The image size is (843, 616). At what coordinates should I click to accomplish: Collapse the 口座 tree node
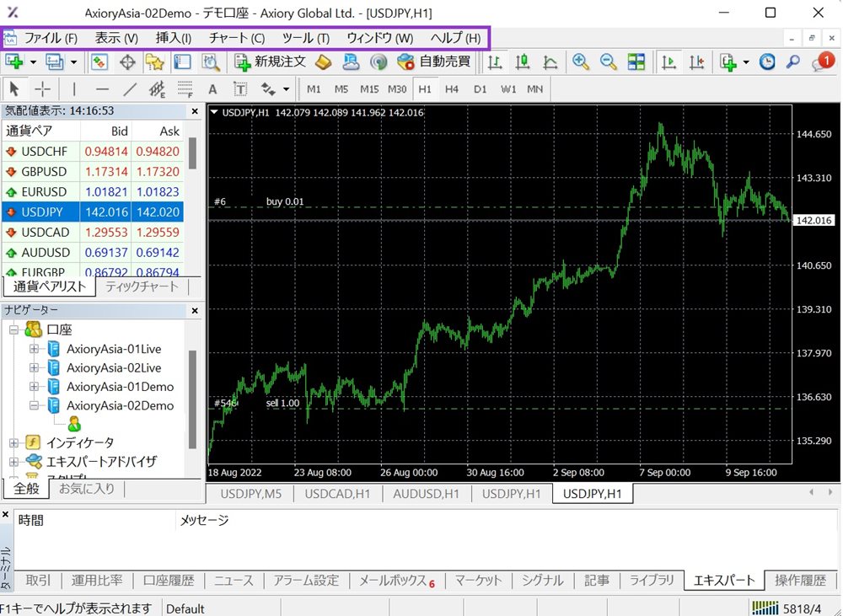coord(14,329)
